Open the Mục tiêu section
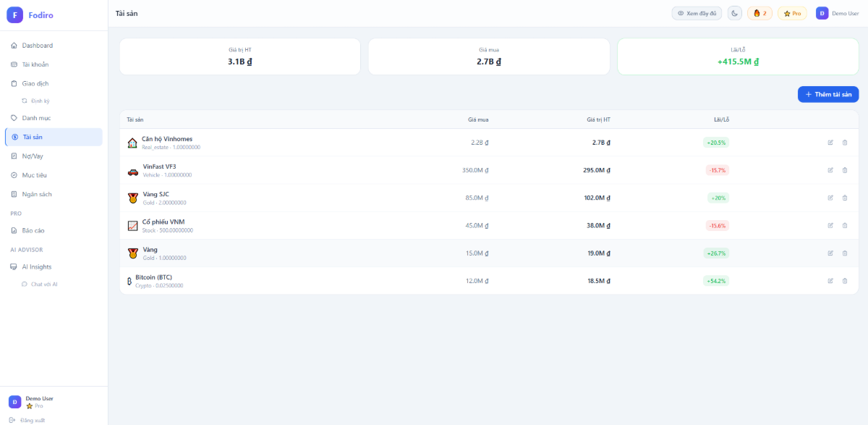Screen dimensions: 868x425 point(34,174)
